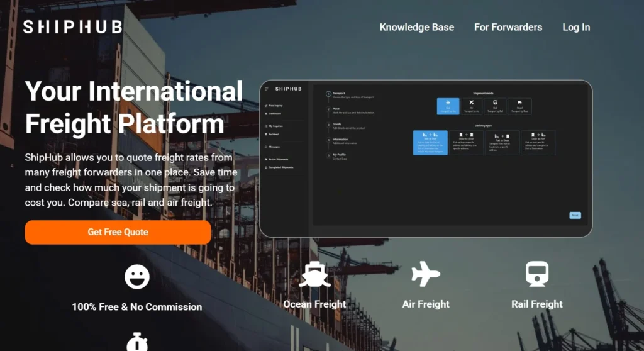Click the stopwatch icon at page bottom
Image resolution: width=644 pixels, height=351 pixels.
pyautogui.click(x=136, y=343)
